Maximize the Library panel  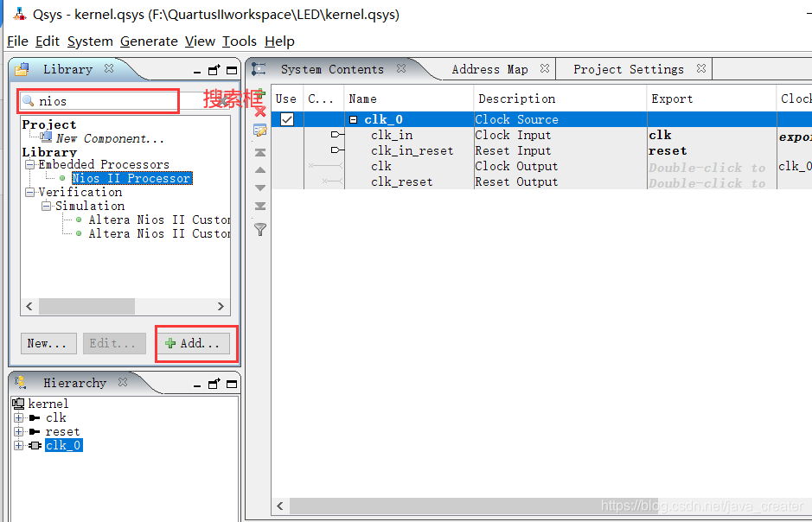(232, 70)
